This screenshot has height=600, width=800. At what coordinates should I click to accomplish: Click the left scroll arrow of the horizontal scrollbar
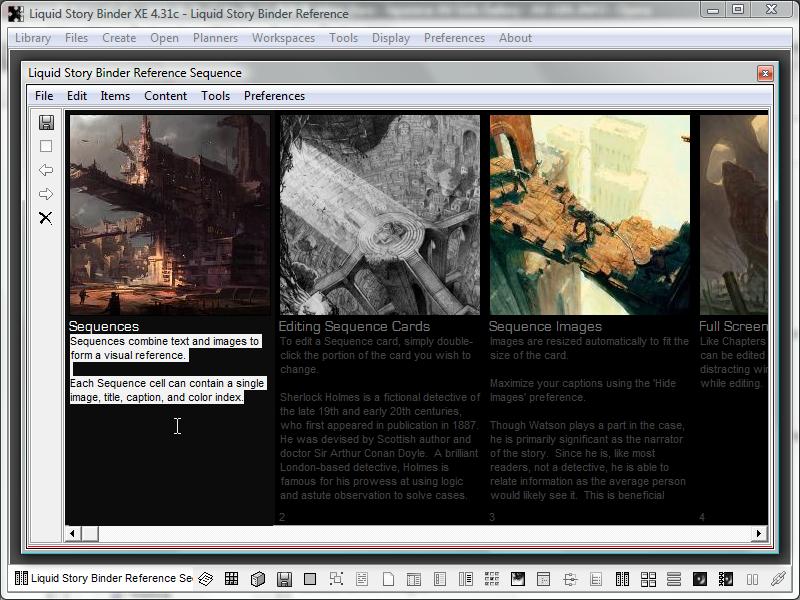72,534
